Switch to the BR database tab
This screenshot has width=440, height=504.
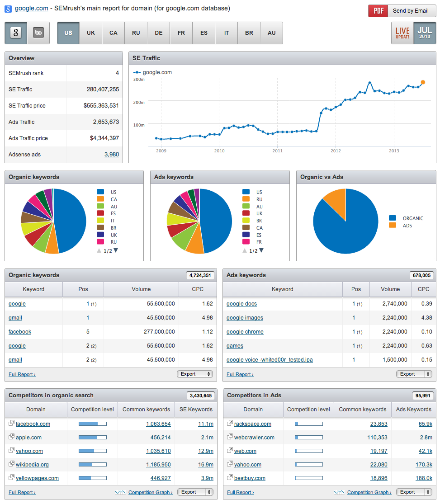(249, 33)
